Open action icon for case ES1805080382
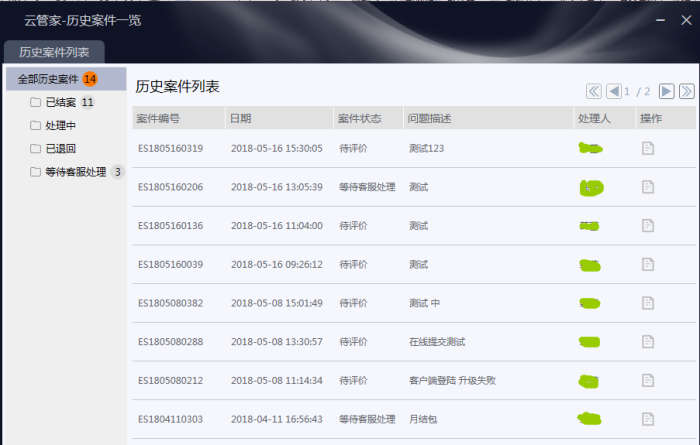Screen dimensions: 700x445 (648, 303)
